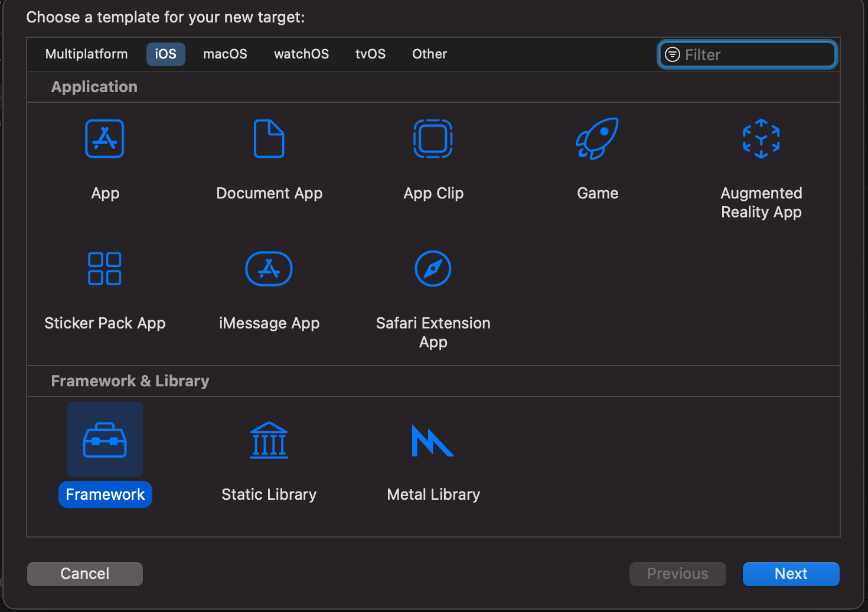Viewport: 868px width, 612px height.
Task: Choose the Augmented Reality App icon
Action: click(761, 139)
